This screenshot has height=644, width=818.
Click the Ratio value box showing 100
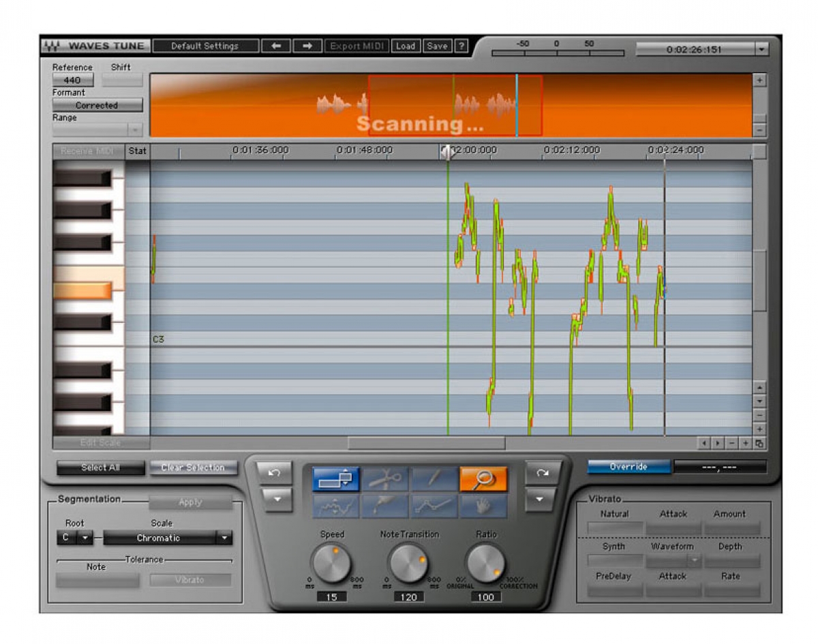486,597
